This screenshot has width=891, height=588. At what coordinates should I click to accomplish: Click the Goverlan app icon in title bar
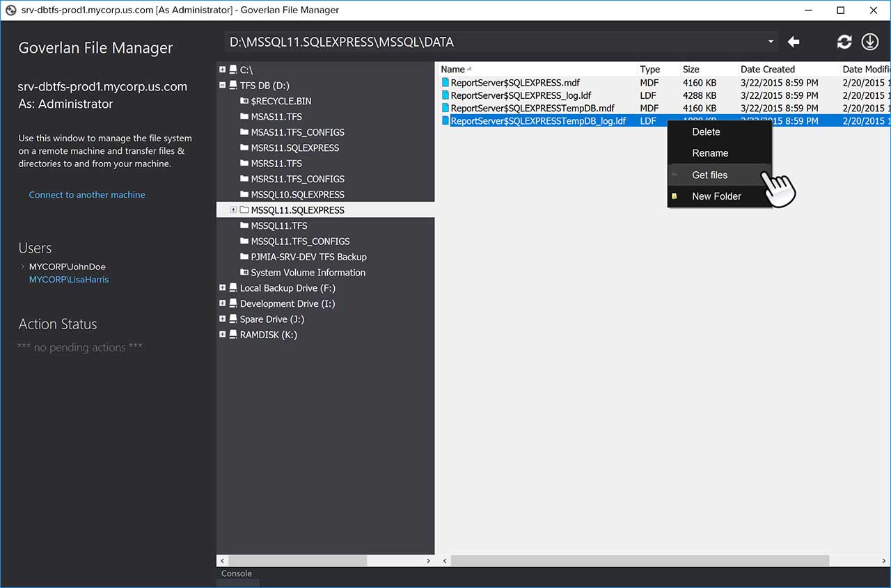[x=10, y=10]
